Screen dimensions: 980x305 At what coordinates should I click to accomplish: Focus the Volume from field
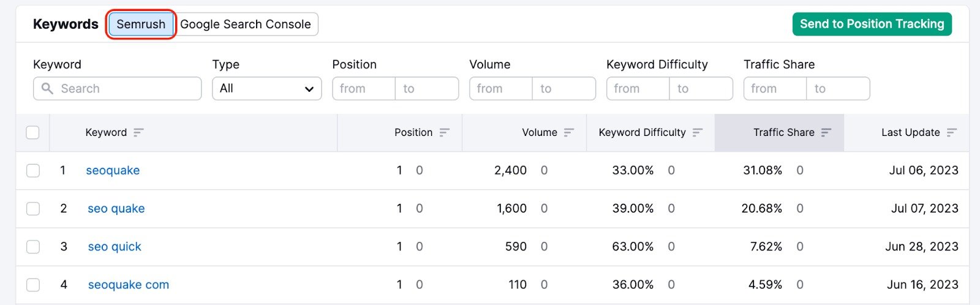(501, 88)
